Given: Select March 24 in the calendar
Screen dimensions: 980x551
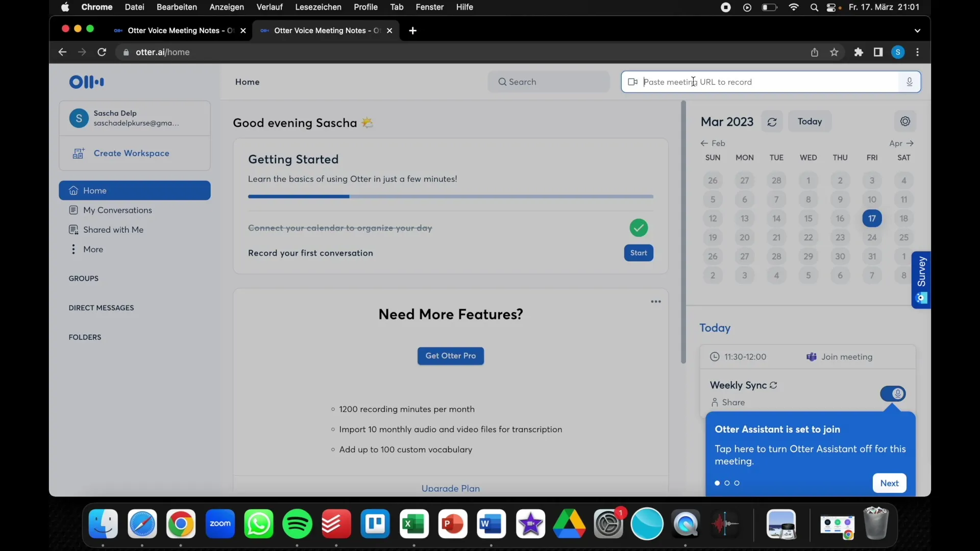Looking at the screenshot, I should coord(872,237).
